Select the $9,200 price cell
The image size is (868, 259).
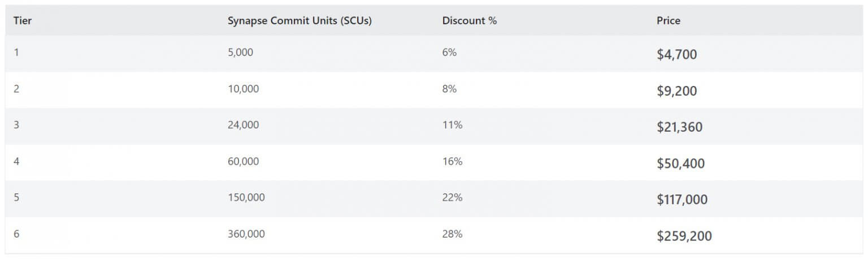[x=676, y=91]
